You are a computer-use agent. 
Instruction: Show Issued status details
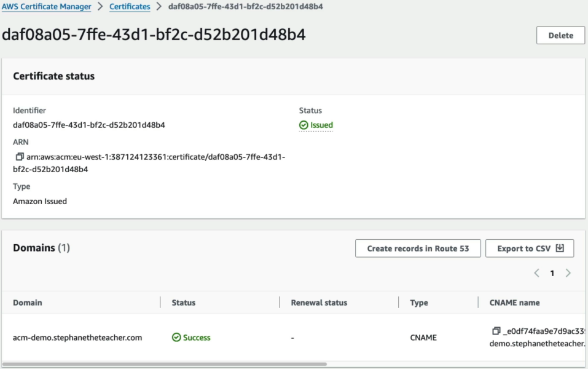(321, 125)
